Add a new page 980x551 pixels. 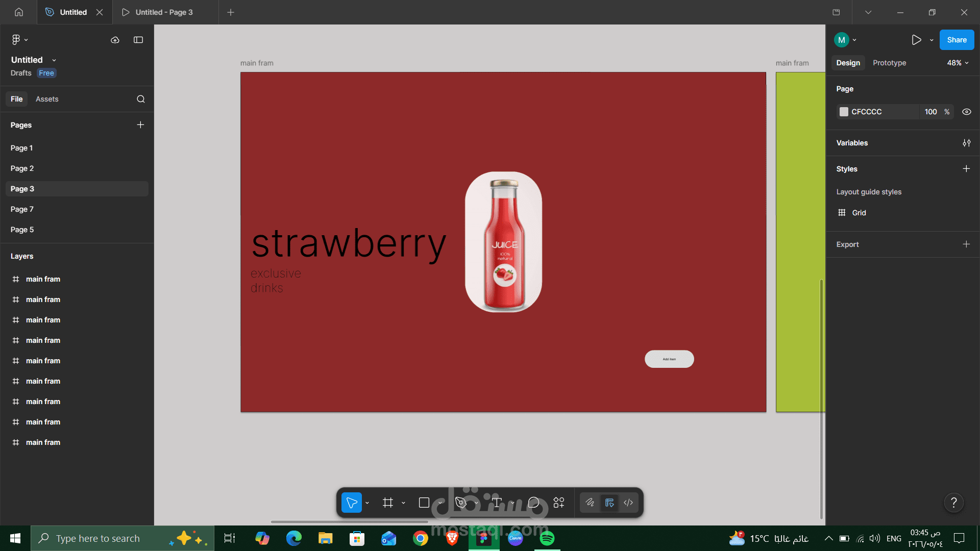pyautogui.click(x=140, y=125)
